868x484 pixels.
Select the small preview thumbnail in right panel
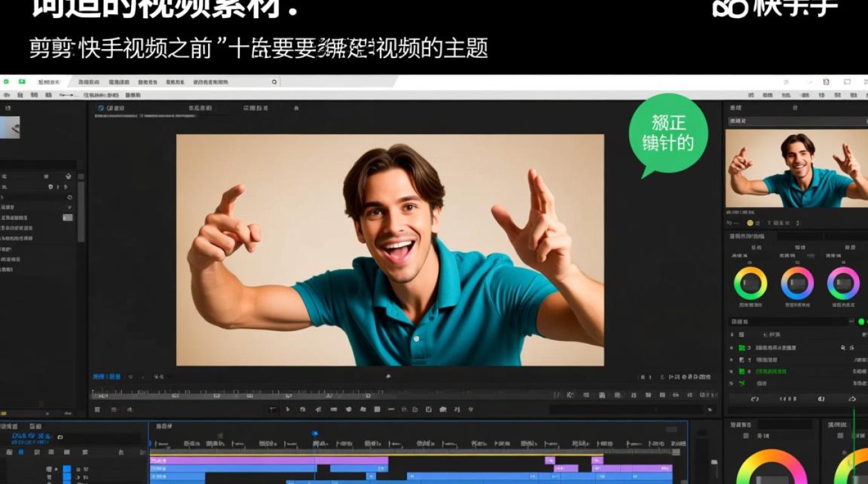pos(796,169)
